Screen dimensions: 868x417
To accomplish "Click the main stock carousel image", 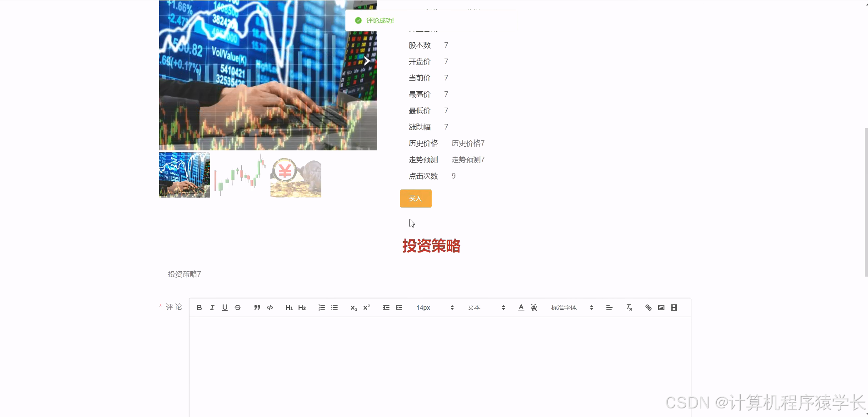I will pyautogui.click(x=268, y=75).
